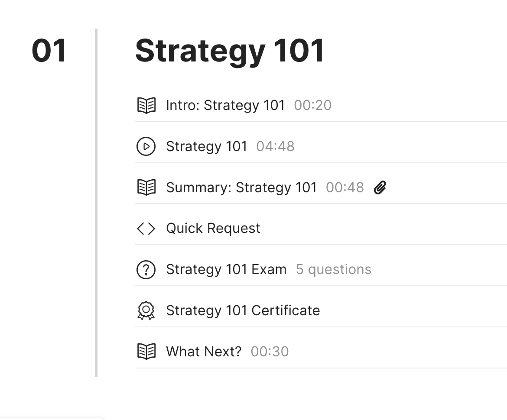Click the play icon for the Strategy 101 video
This screenshot has width=507, height=420.
(146, 146)
